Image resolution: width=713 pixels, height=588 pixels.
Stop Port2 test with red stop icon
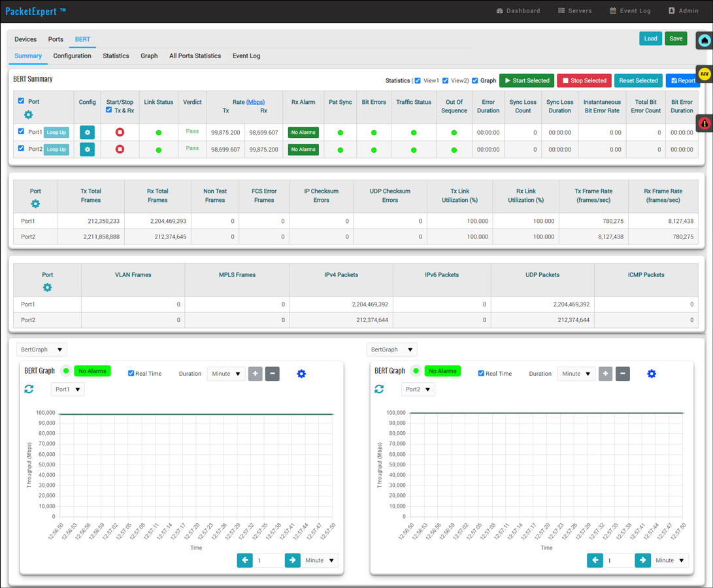120,149
